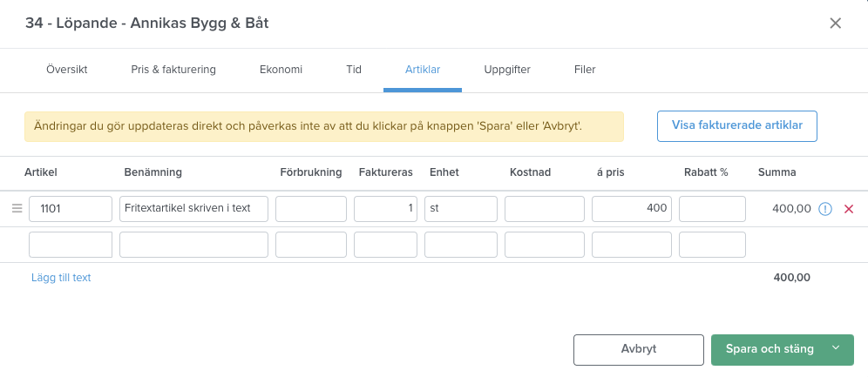
Task: Go to the Ekonomi tab
Action: point(281,70)
